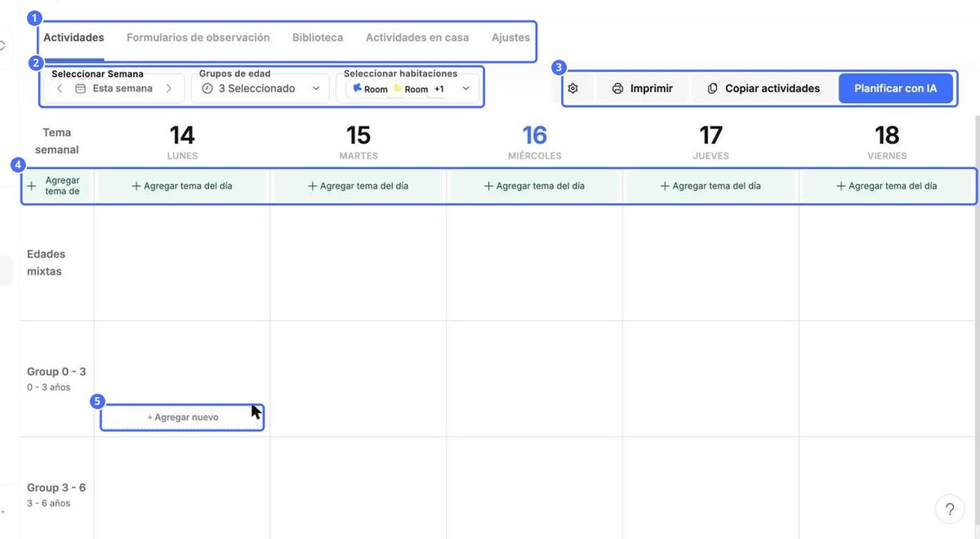Image resolution: width=980 pixels, height=539 pixels.
Task: Switch to the Biblioteca tab
Action: (x=318, y=38)
